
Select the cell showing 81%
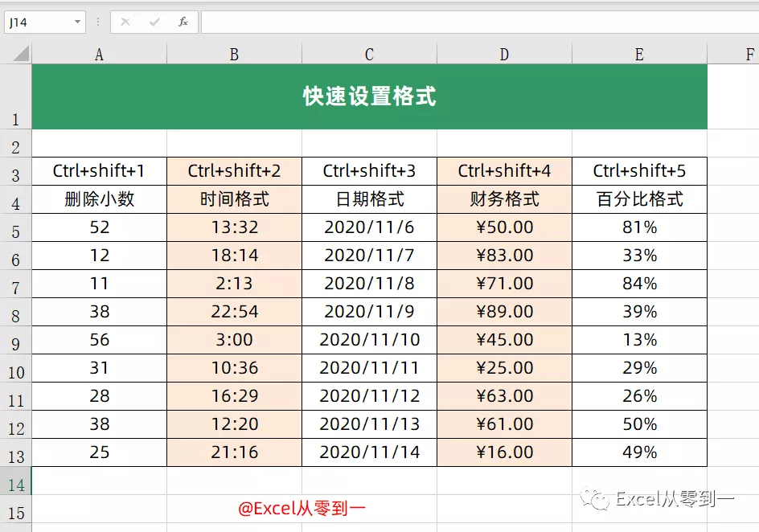(639, 227)
